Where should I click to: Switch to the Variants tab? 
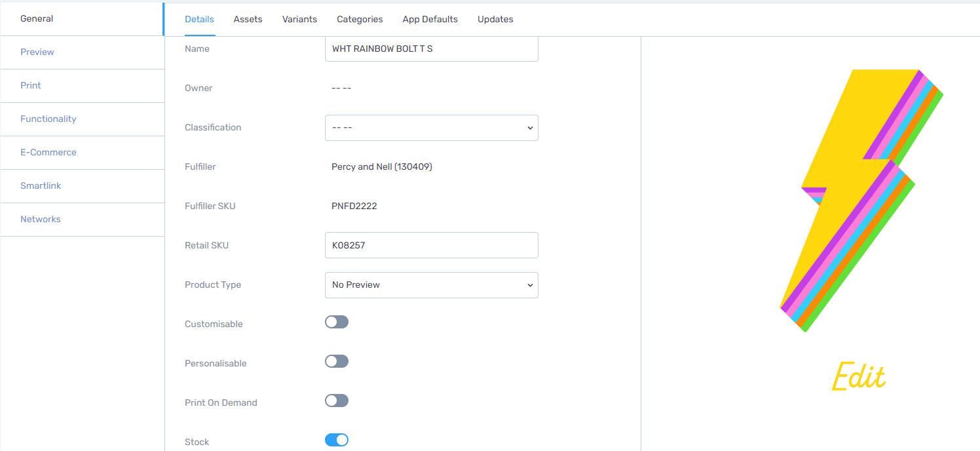(299, 20)
